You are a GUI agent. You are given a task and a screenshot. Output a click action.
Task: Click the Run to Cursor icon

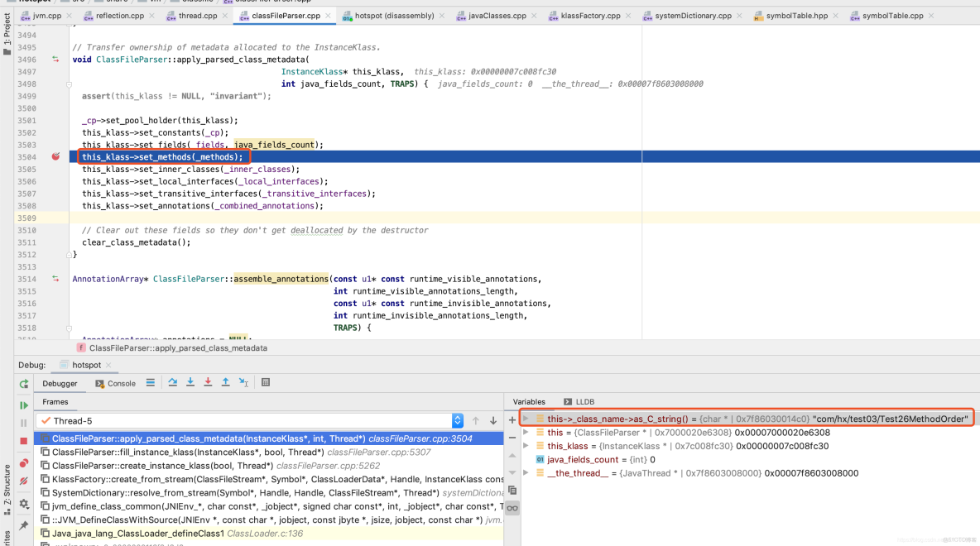tap(243, 383)
